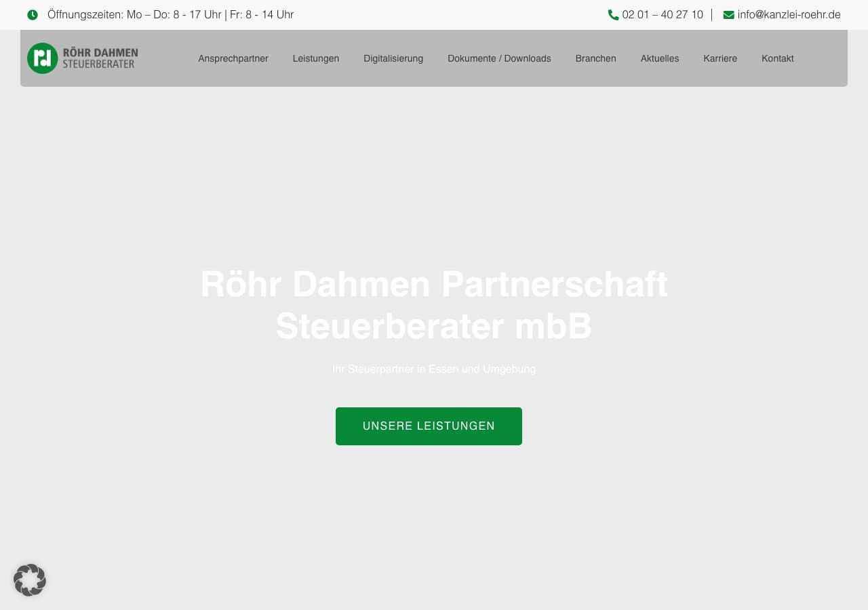This screenshot has height=610, width=868.
Task: Click the envelope icon next to email address
Action: click(x=728, y=14)
